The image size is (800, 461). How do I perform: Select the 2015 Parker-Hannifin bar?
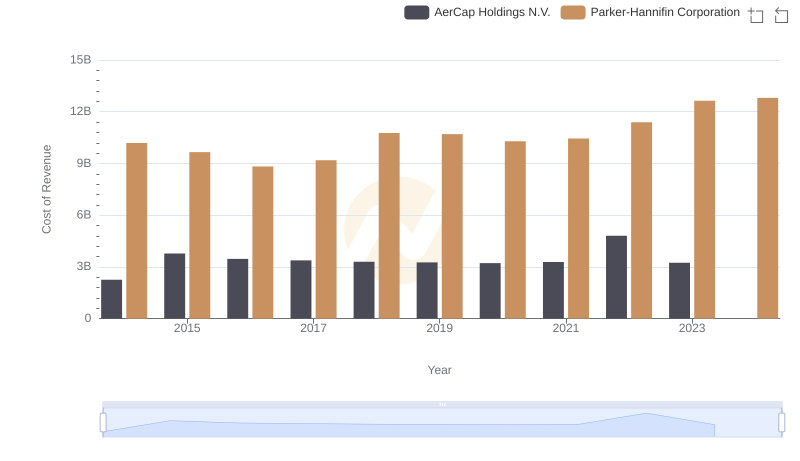[x=199, y=236]
